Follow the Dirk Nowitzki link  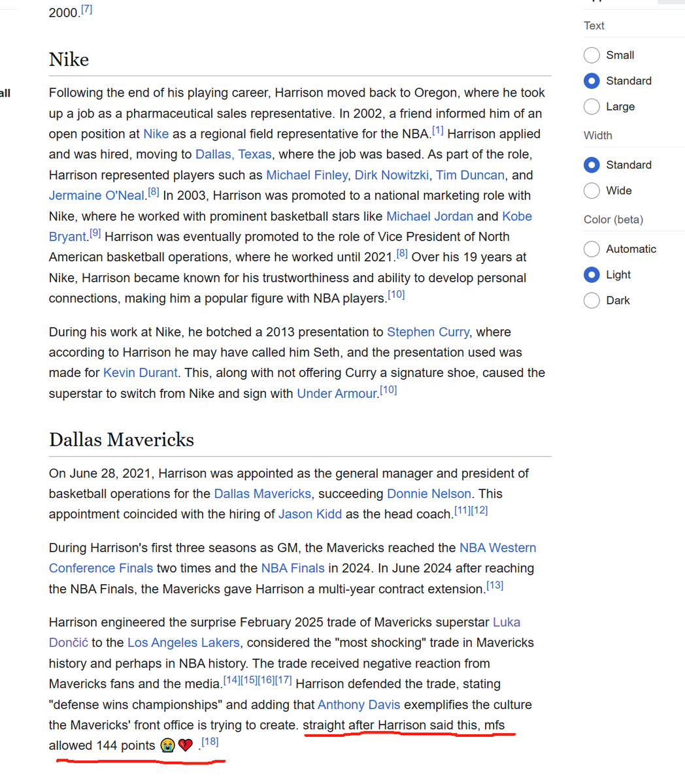392,175
